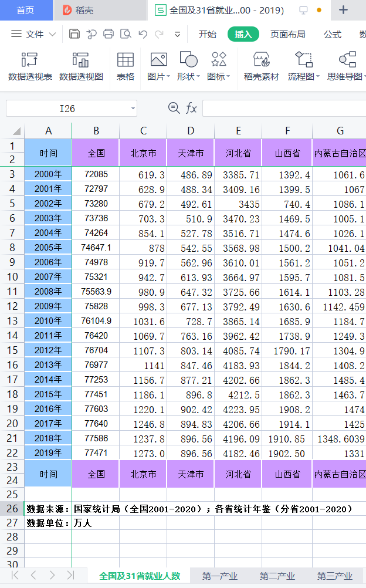
Task: Open the 开始 ribbon tab
Action: 208,35
